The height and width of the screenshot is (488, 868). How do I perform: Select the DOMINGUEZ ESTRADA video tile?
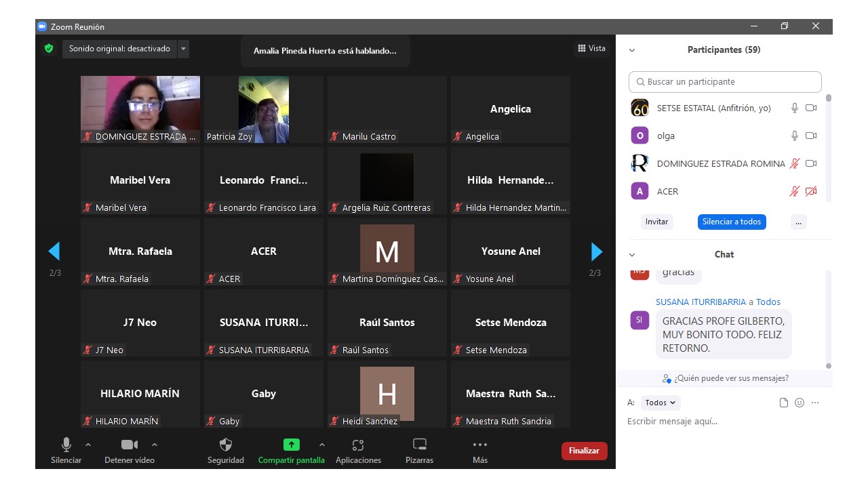click(140, 109)
